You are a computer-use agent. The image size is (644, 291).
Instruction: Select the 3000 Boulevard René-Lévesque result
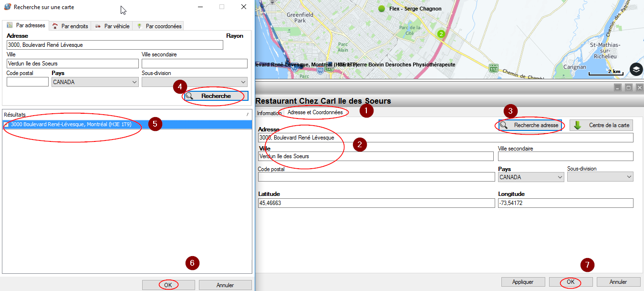(x=71, y=124)
